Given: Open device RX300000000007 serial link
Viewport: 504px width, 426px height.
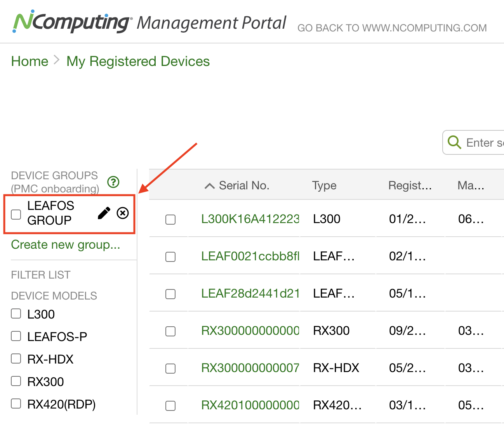Looking at the screenshot, I should [250, 368].
